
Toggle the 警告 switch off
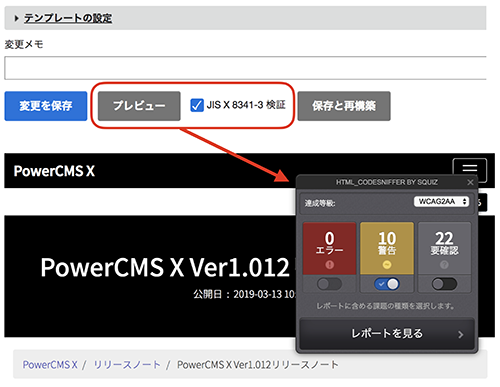[387, 284]
